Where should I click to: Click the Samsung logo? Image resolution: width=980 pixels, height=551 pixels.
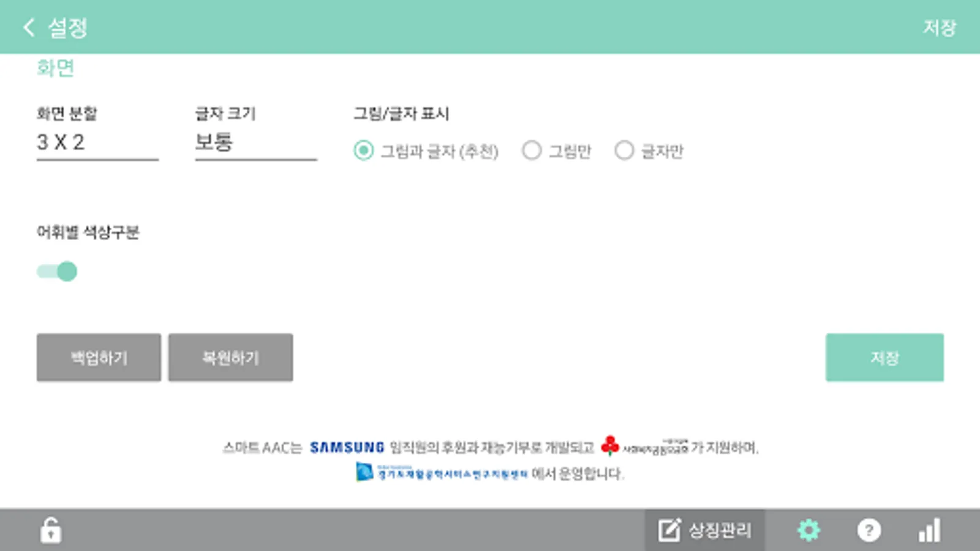[x=347, y=448]
